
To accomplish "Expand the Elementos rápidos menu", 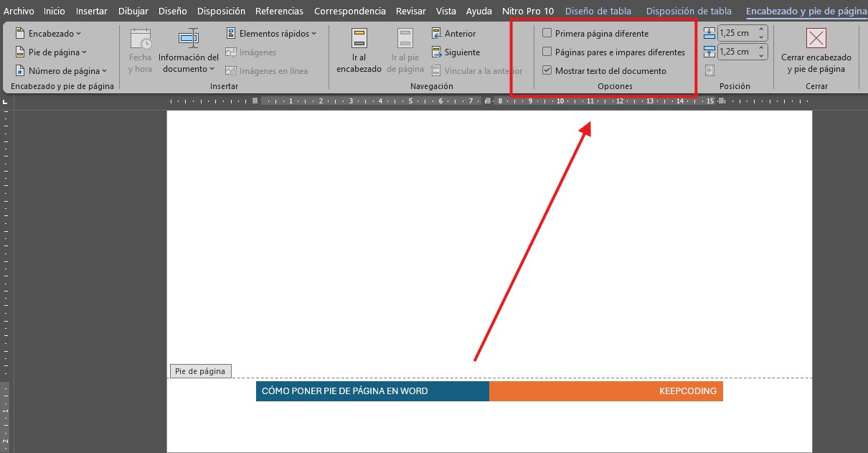I will tap(271, 33).
